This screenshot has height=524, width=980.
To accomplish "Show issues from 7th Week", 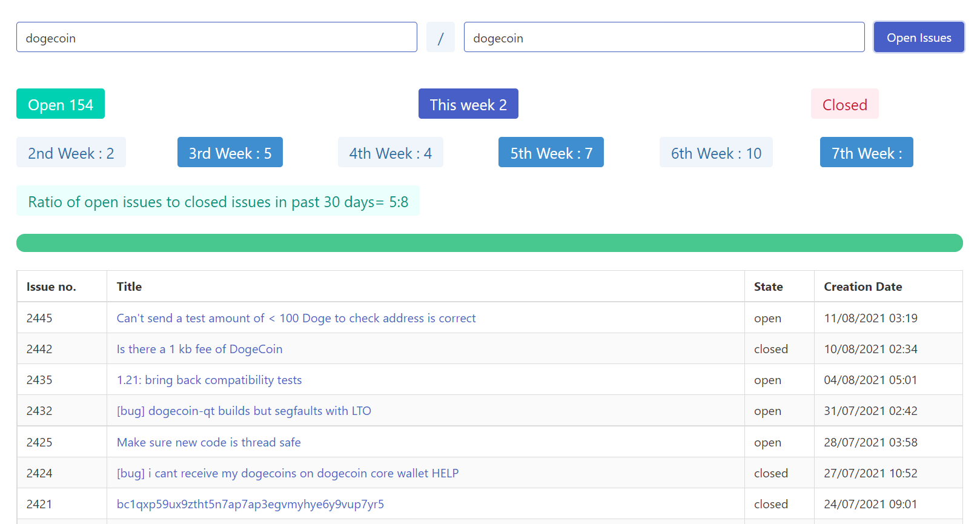I will [867, 152].
